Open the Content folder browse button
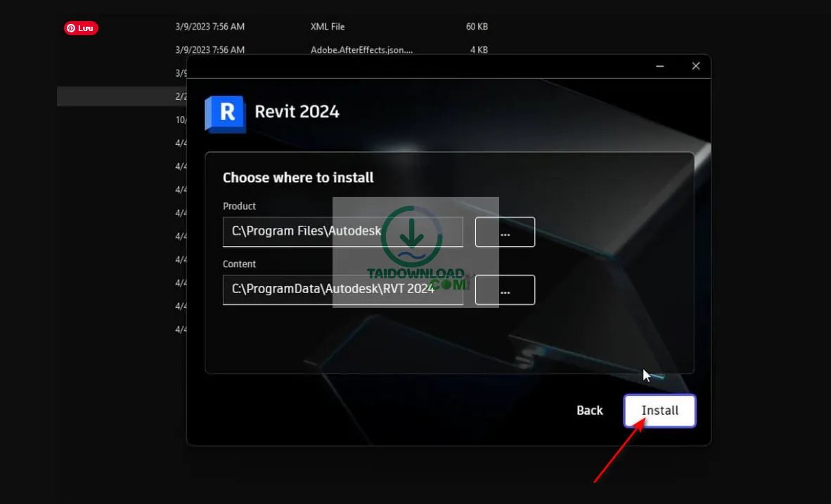 (x=504, y=290)
